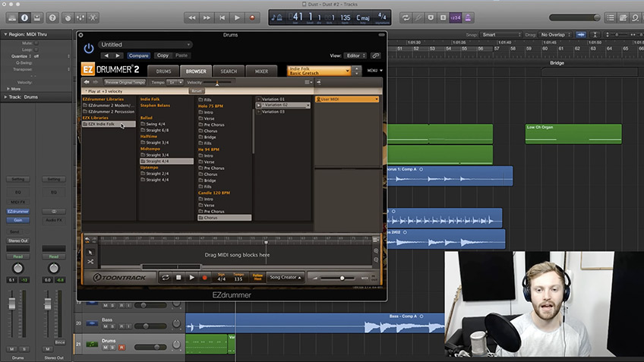Go to next plug-in preset arrow
Image resolution: width=644 pixels, height=362 pixels.
118,55
